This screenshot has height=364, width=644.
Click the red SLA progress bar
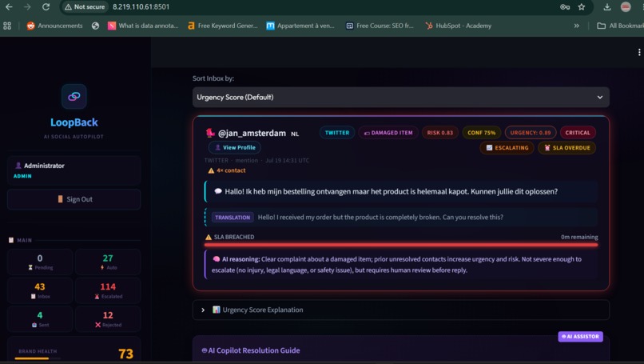click(401, 245)
